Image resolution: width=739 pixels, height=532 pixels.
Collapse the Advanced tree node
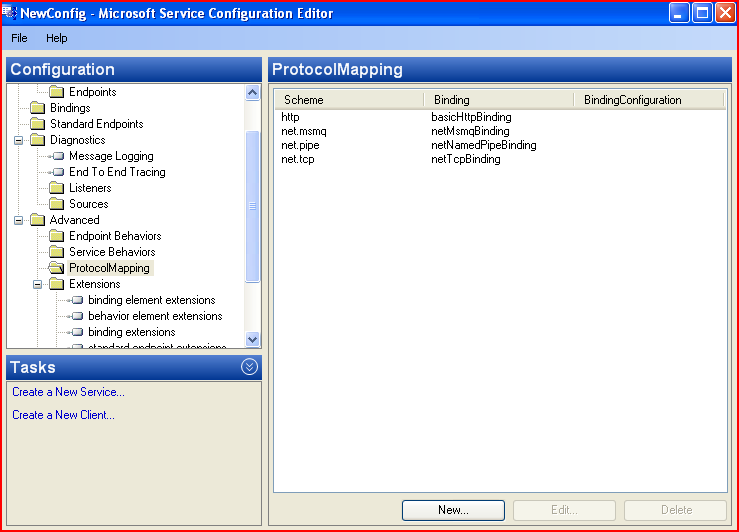[18, 221]
